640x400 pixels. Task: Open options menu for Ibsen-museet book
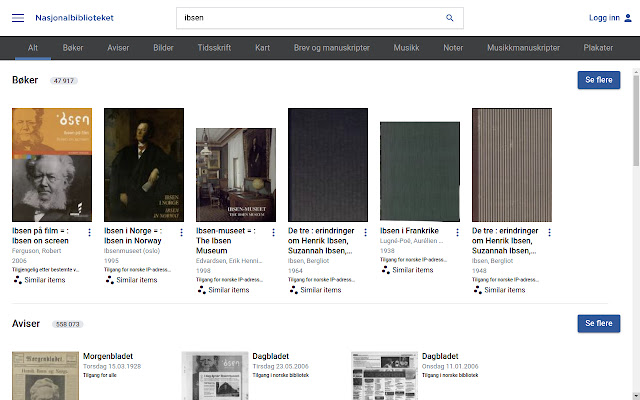[x=273, y=232]
